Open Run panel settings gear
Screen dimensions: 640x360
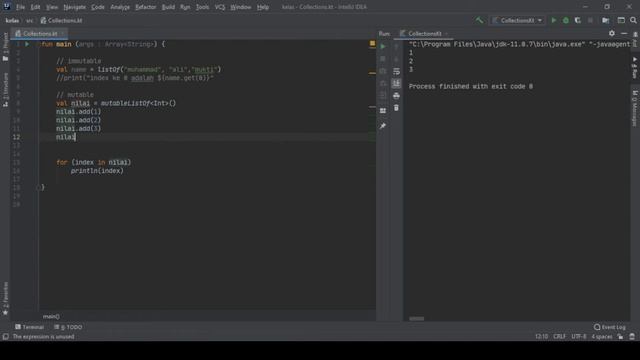point(611,33)
